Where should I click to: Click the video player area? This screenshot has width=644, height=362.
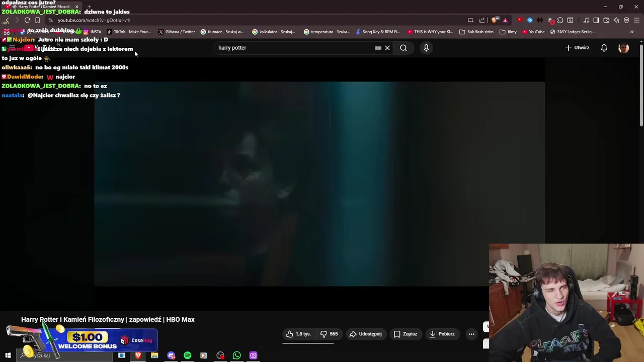[x=319, y=184]
